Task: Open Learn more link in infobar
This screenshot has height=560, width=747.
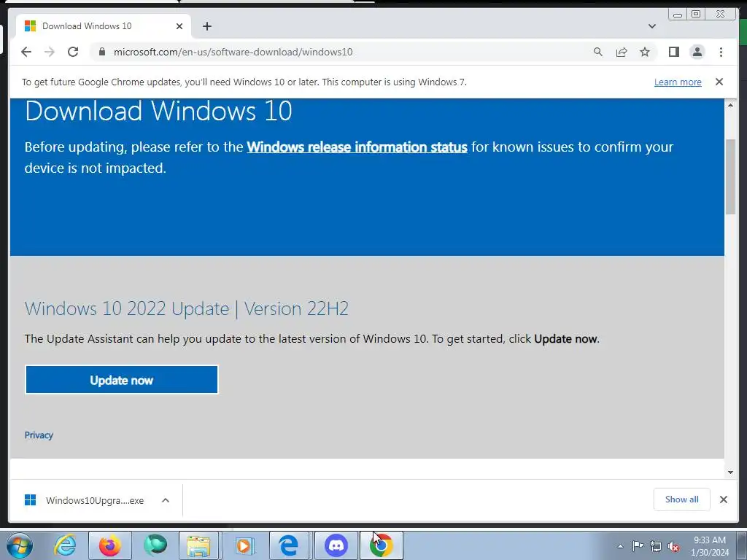Action: (x=678, y=82)
